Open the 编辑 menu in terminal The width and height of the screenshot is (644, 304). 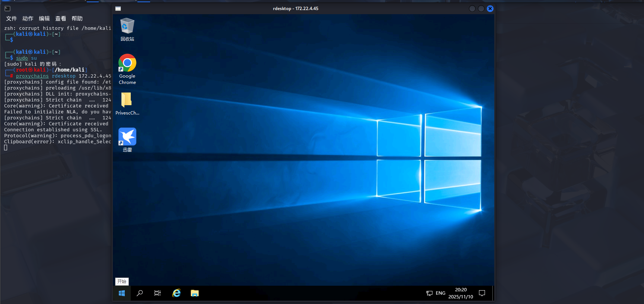[x=44, y=19]
